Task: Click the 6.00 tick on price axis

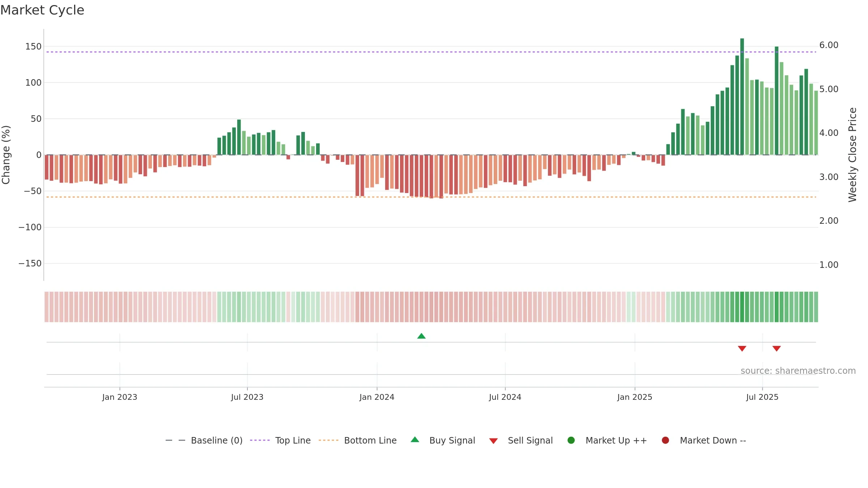Action: (829, 45)
